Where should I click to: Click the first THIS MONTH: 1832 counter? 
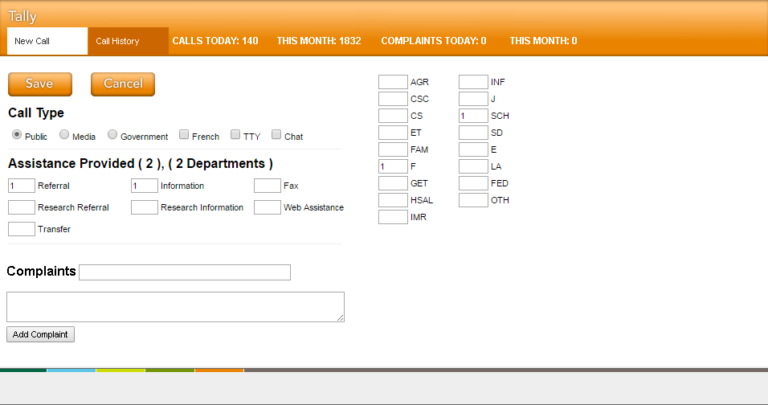[x=319, y=41]
